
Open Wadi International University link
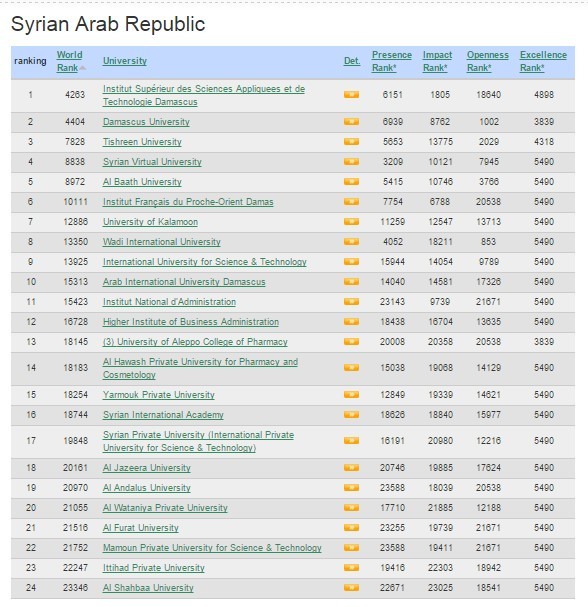pos(161,242)
